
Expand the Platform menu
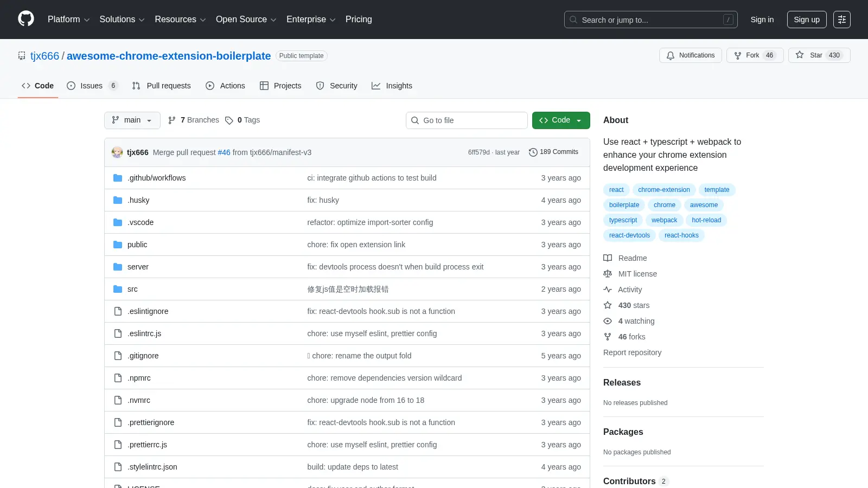[68, 20]
